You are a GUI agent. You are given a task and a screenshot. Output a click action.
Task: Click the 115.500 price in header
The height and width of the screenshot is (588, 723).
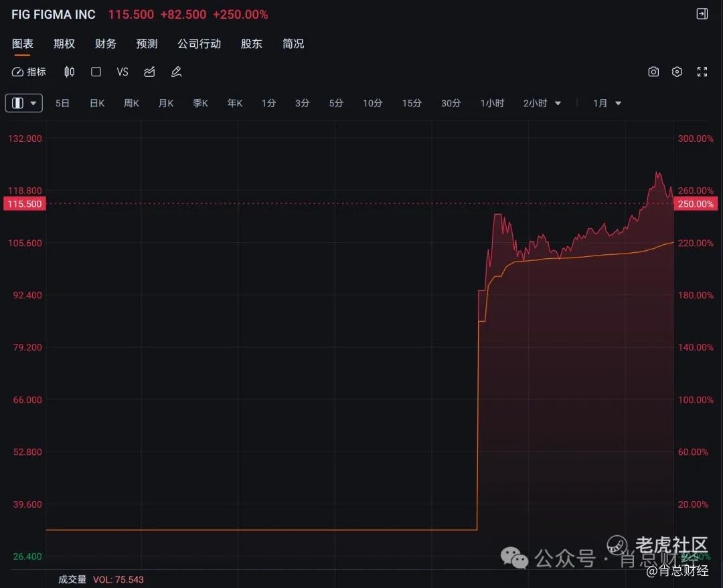coord(131,14)
